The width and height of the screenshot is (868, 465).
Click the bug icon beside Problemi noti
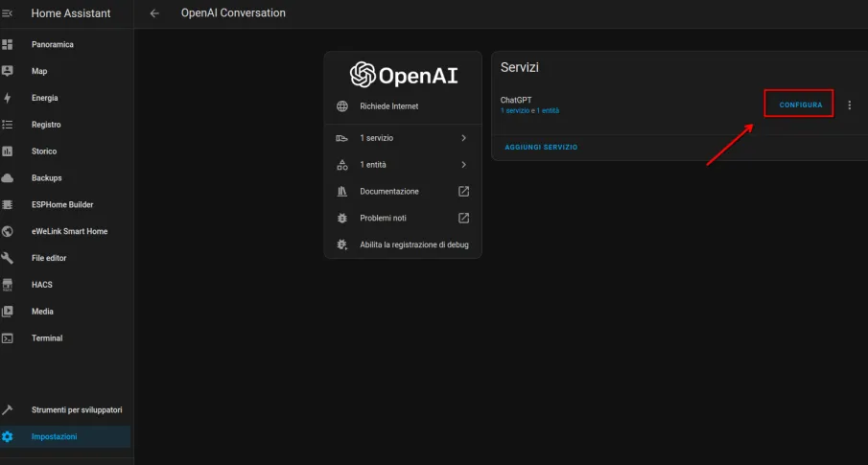pyautogui.click(x=342, y=218)
